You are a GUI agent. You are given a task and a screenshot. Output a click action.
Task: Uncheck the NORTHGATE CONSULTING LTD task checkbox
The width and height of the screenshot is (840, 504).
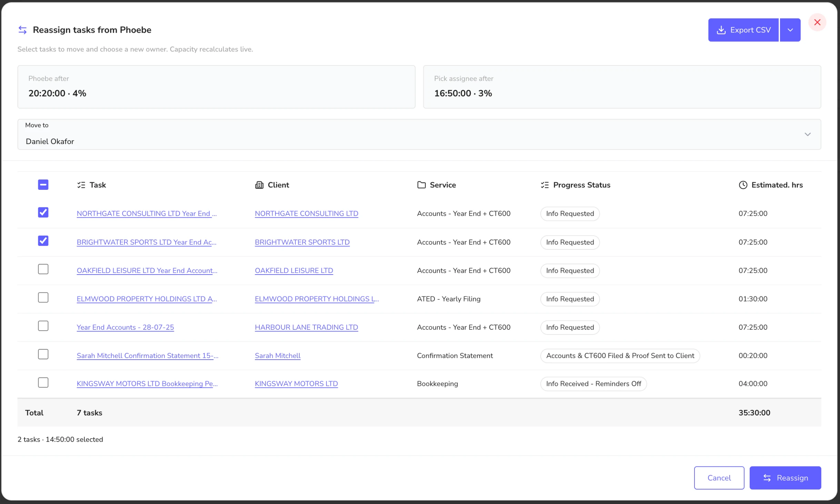(43, 213)
